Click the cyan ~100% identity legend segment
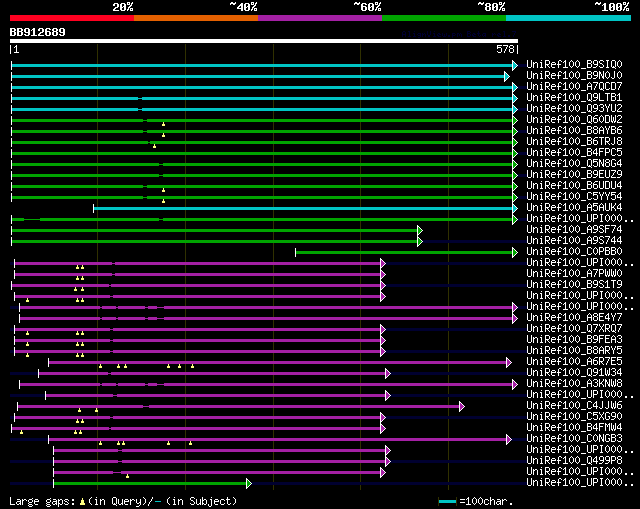640x509 pixels. (x=569, y=18)
